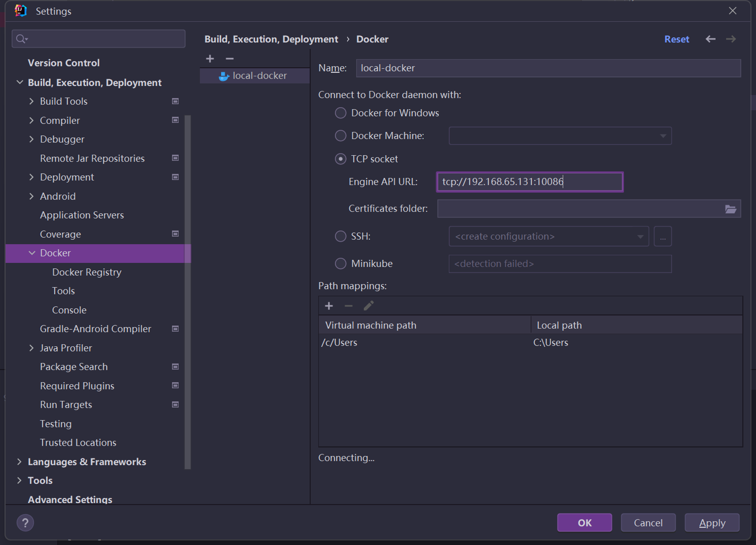Screen dimensions: 756x545
Task: Click the Local path column header
Action: tap(637, 325)
